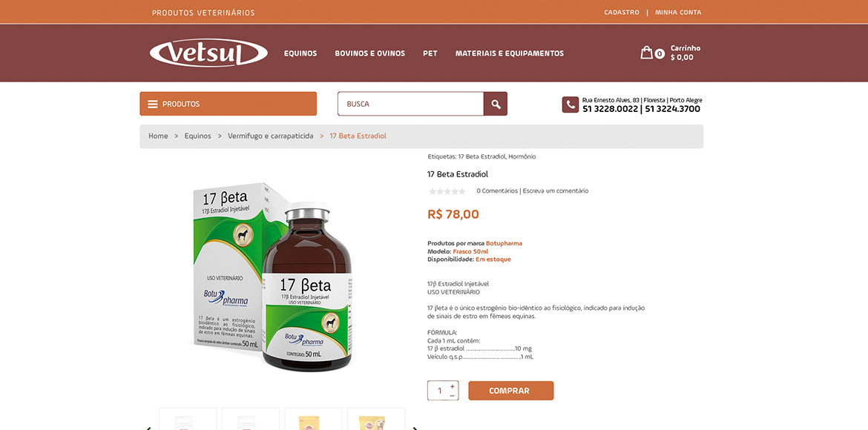Go to Minha Conta
This screenshot has width=868, height=430.
pyautogui.click(x=678, y=12)
